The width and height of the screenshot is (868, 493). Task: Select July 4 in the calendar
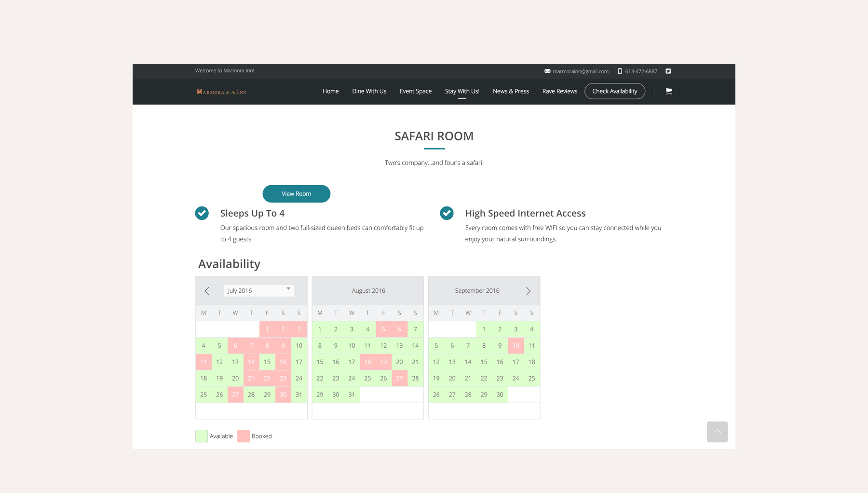click(x=203, y=345)
